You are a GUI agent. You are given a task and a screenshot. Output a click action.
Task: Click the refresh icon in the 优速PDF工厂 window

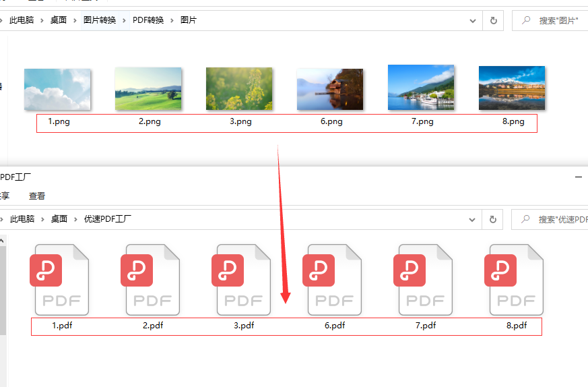click(x=493, y=219)
